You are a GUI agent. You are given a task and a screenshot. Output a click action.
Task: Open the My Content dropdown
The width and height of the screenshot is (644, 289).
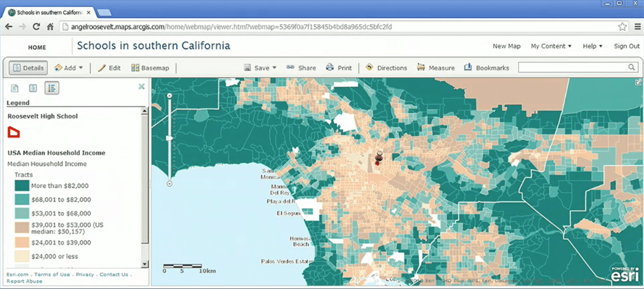coord(551,46)
